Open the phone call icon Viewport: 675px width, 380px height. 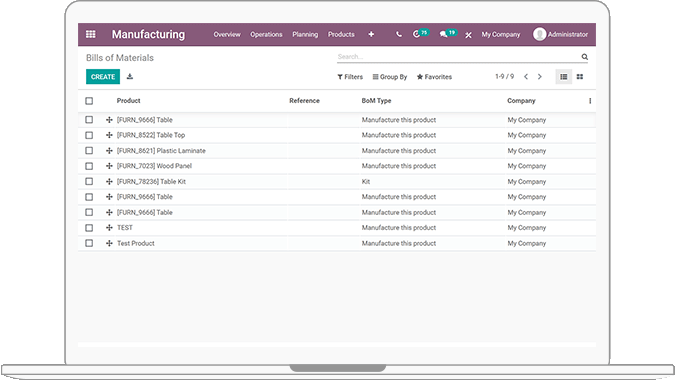coord(399,34)
